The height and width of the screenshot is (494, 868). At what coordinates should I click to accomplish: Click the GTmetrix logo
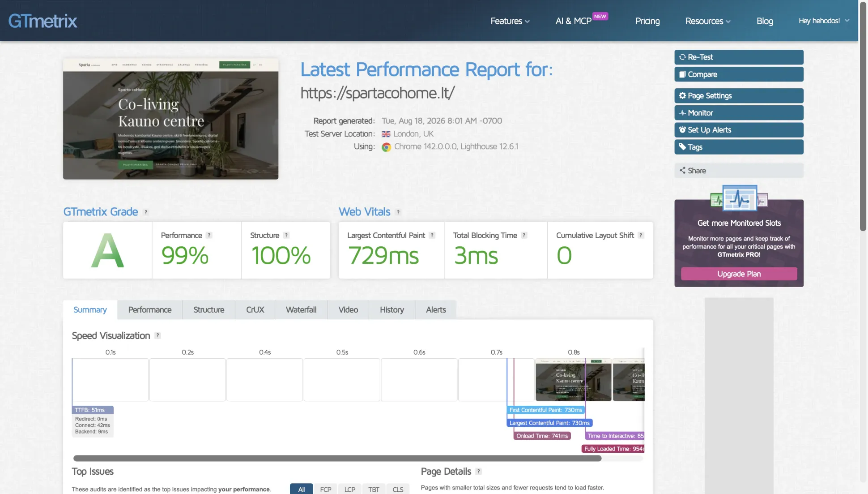(x=43, y=21)
